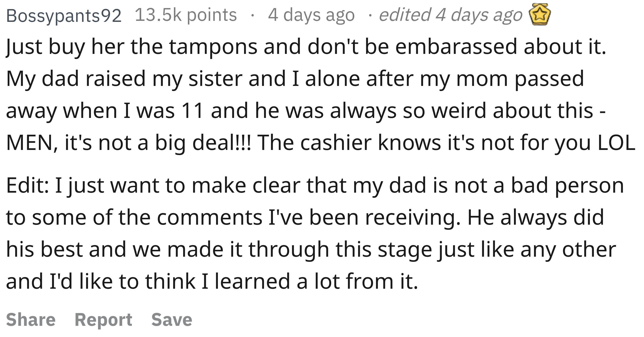
Task: Save this comment
Action: click(172, 319)
